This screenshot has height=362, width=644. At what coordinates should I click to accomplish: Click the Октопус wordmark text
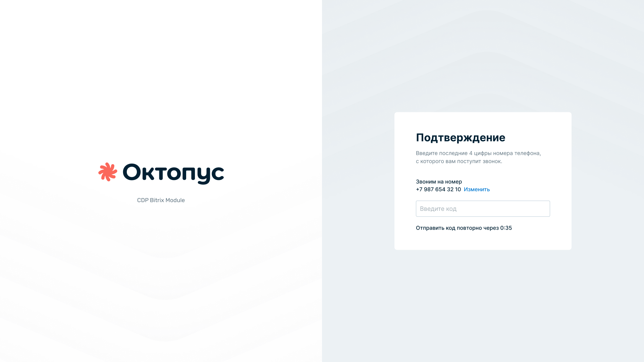coord(173,174)
